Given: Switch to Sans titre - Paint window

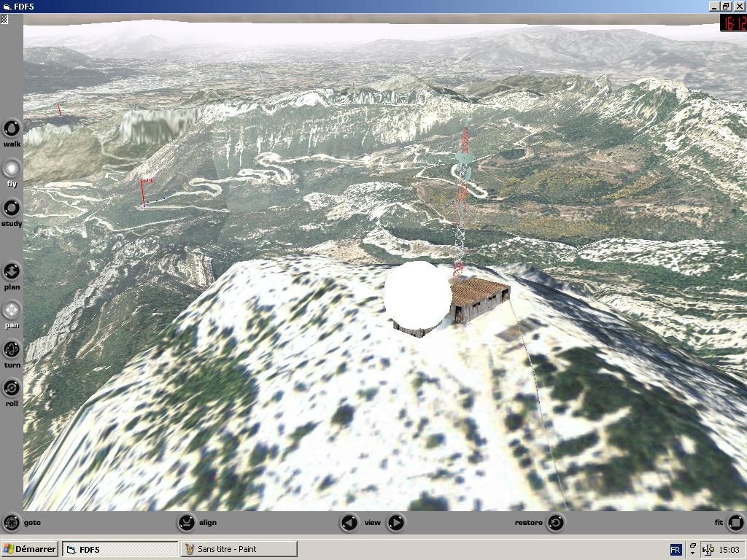Looking at the screenshot, I should 239,549.
